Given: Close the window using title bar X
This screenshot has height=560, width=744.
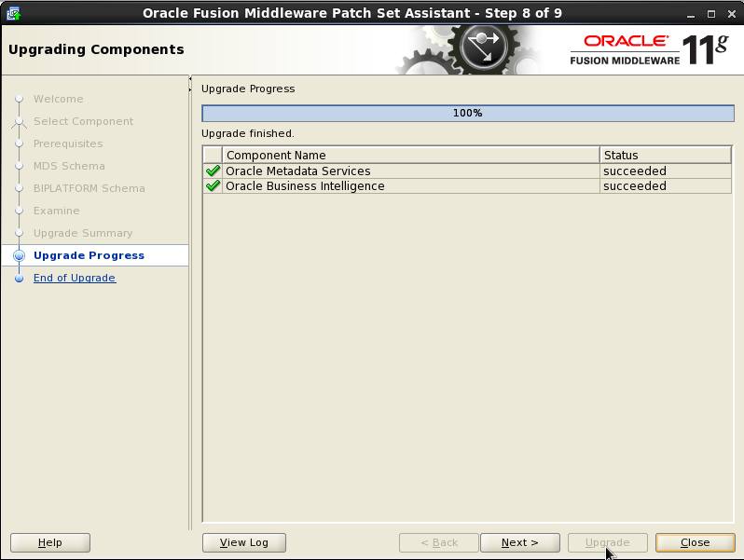Looking at the screenshot, I should [x=732, y=14].
